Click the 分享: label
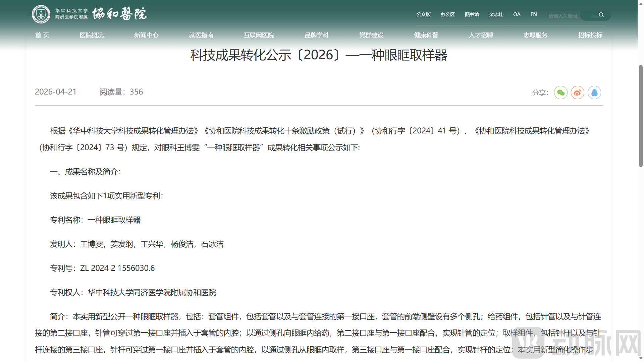The height and width of the screenshot is (362, 644). 540,93
